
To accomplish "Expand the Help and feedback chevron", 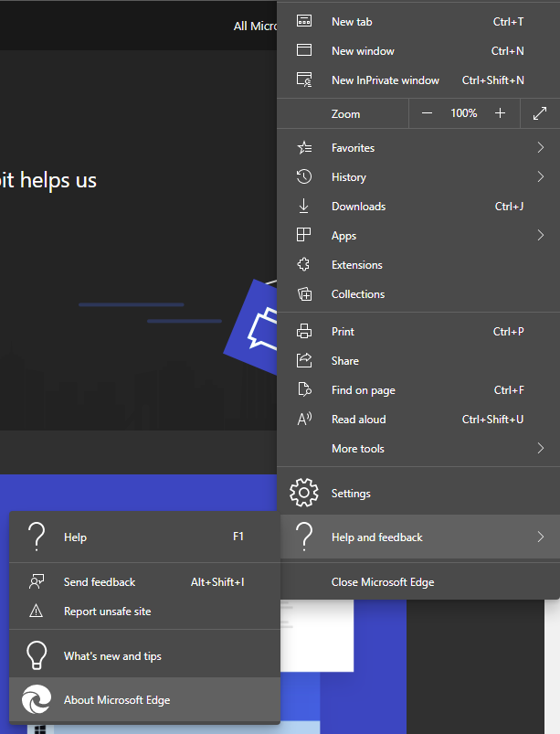I will 540,537.
